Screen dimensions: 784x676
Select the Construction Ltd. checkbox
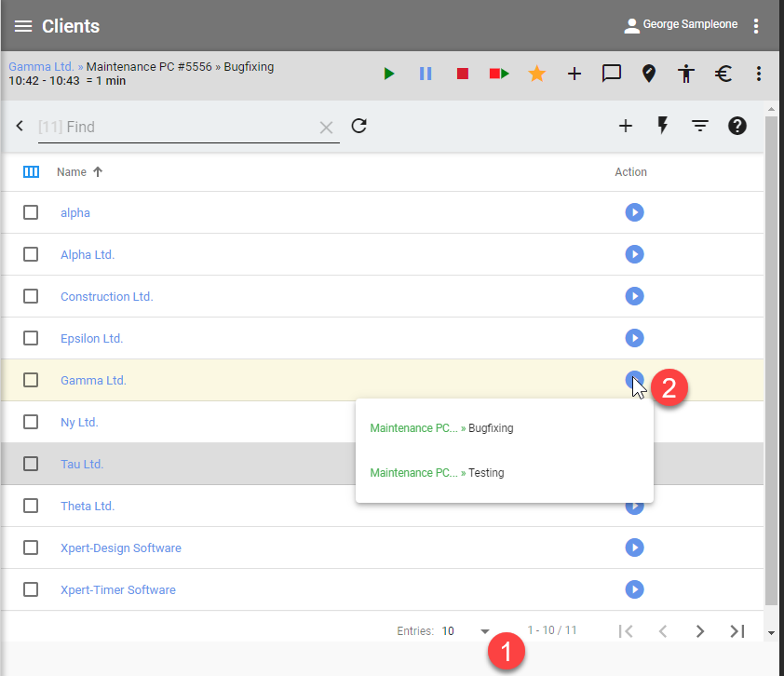(x=31, y=296)
